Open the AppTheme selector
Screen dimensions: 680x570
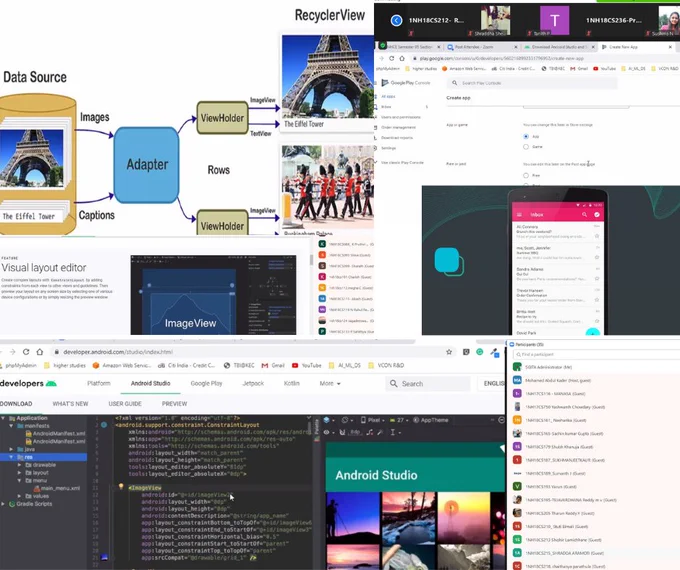431,420
